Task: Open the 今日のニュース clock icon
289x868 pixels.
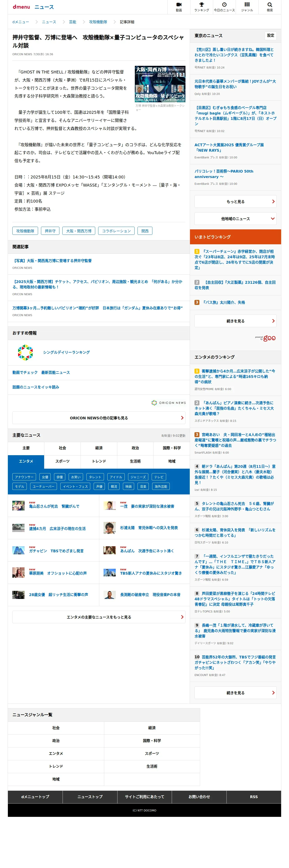Action: tap(224, 7)
